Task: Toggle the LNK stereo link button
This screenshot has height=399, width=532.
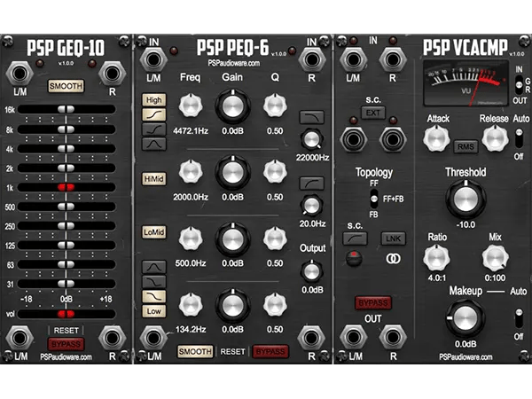Action: pyautogui.click(x=393, y=239)
